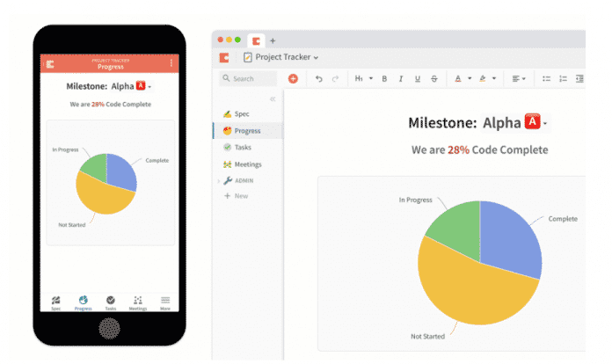Viewport: 612px width, 364px height.
Task: Click the Search field in toolbar
Action: tap(249, 78)
